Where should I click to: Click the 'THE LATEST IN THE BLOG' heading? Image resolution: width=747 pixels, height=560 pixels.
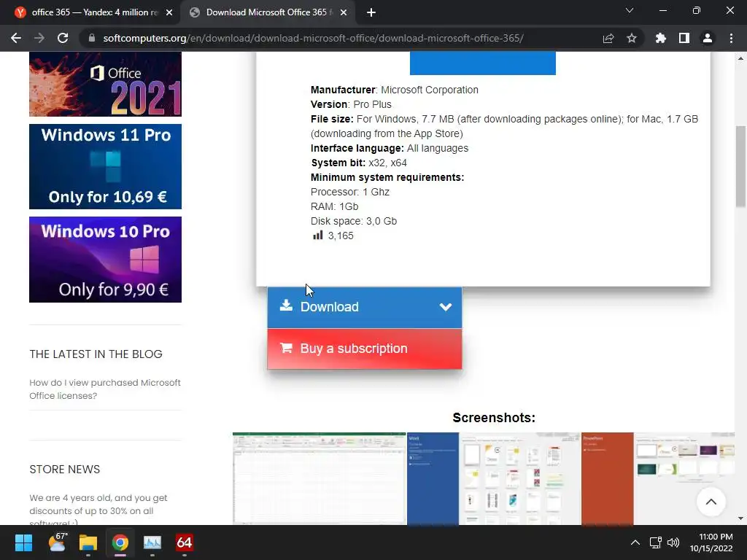point(96,354)
